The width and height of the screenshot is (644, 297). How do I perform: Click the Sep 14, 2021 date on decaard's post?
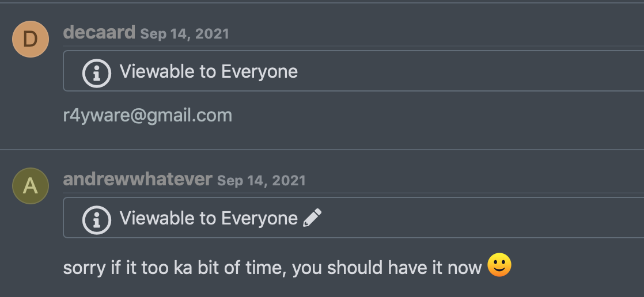tap(184, 33)
